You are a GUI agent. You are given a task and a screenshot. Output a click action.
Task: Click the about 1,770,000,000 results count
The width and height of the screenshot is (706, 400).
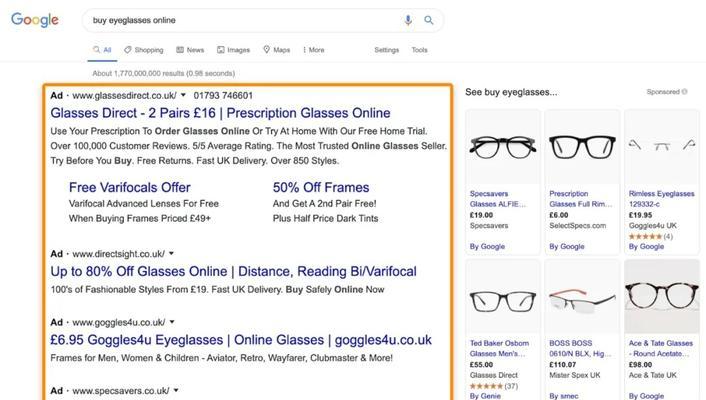click(163, 73)
